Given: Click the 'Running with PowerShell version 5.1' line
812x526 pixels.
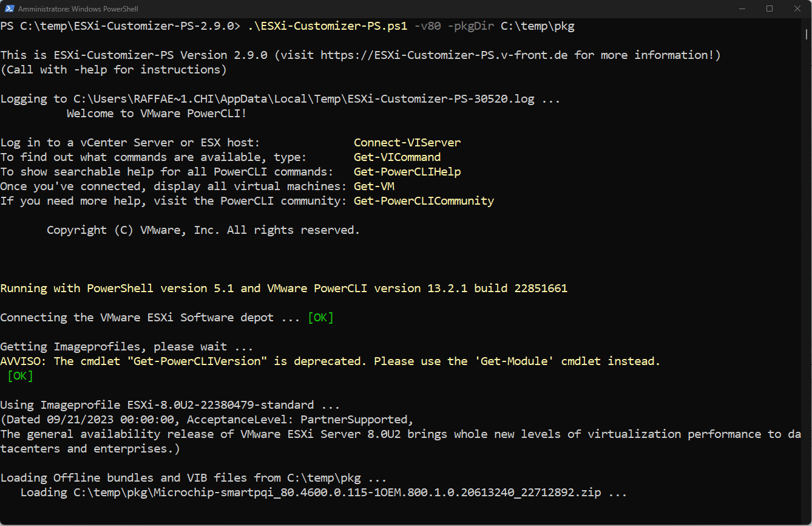Looking at the screenshot, I should [284, 289].
